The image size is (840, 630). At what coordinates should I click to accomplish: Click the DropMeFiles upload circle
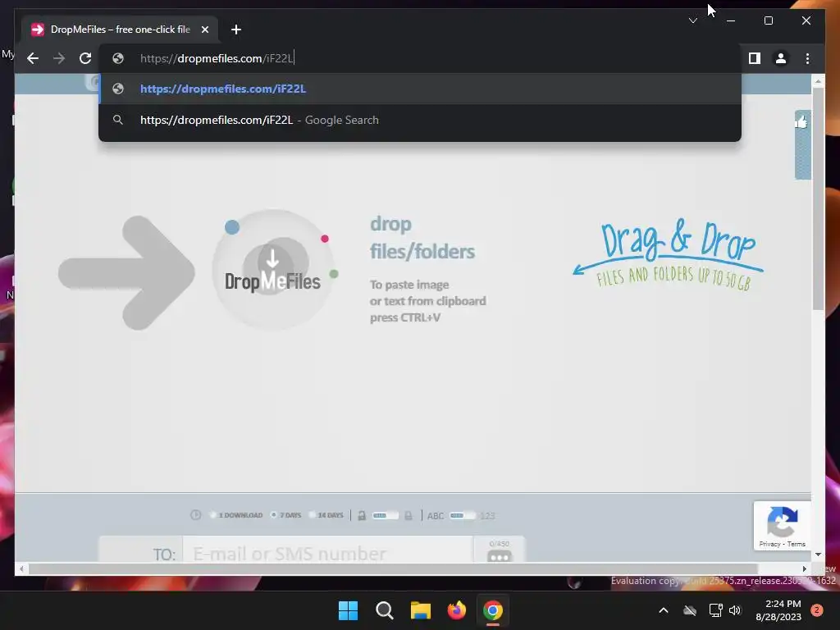(272, 269)
